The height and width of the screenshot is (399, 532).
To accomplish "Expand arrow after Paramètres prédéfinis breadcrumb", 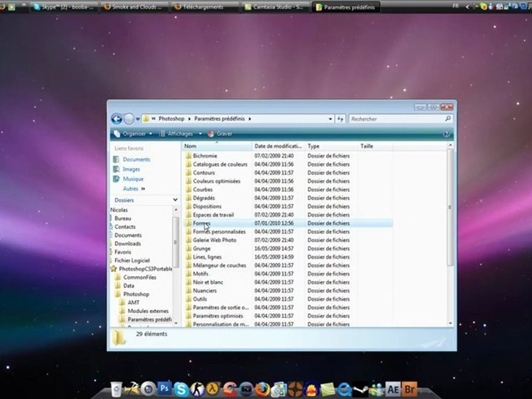I will pyautogui.click(x=250, y=119).
